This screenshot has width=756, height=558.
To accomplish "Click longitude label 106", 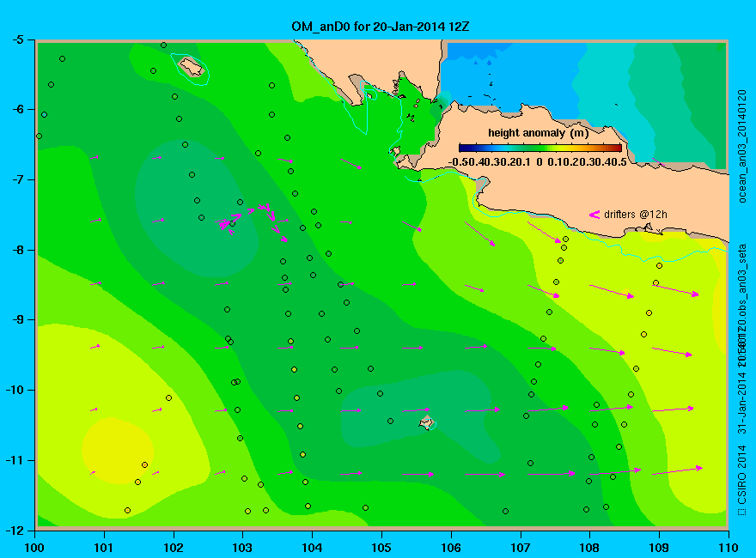I will coord(451,548).
